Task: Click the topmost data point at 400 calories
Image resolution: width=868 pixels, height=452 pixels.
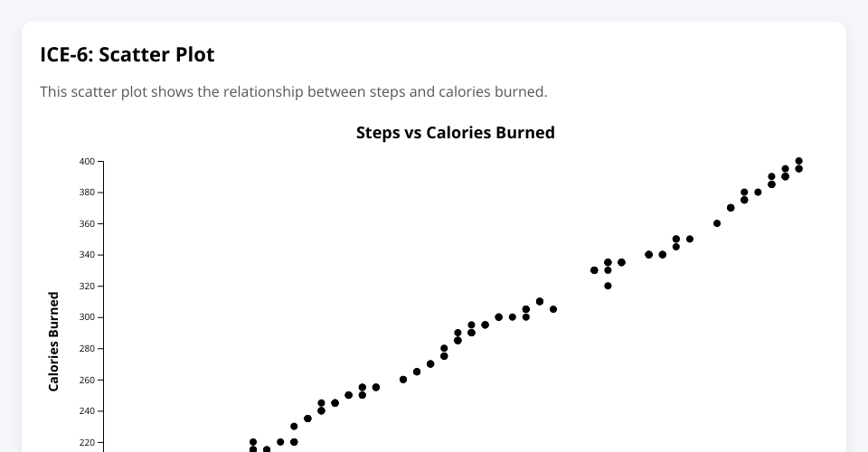Action: point(798,162)
